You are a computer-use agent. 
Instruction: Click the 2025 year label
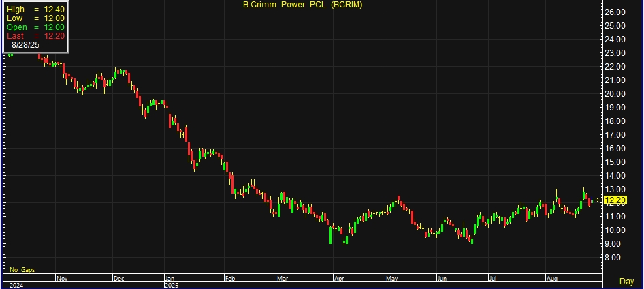coord(172,285)
